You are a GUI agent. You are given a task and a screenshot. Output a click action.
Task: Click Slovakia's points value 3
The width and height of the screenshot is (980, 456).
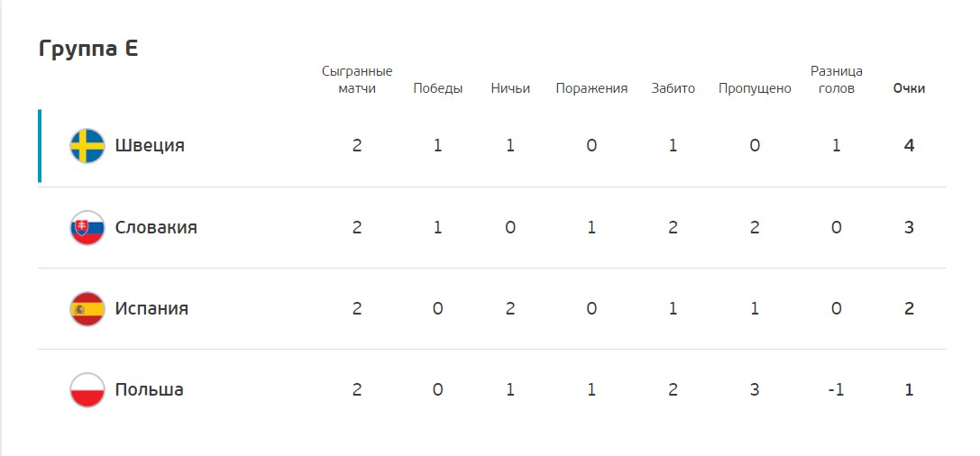point(909,227)
